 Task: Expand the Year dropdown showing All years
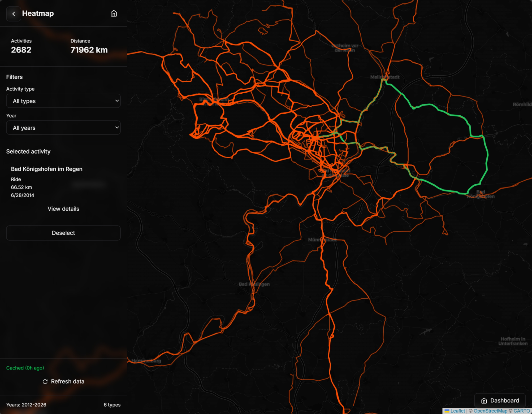coord(63,128)
